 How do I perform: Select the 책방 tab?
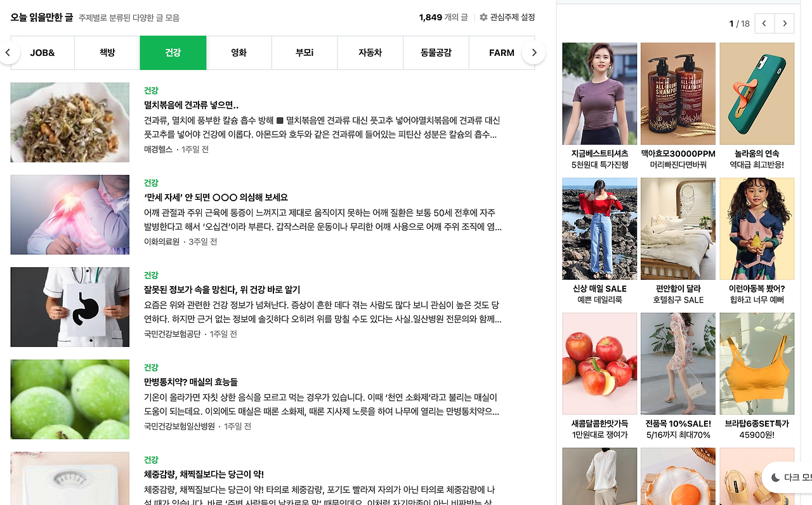pos(107,53)
